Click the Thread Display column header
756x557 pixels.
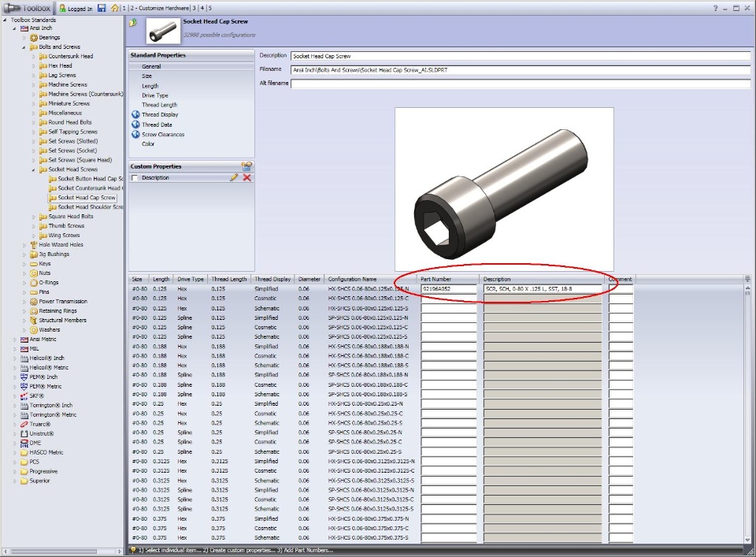pos(272,279)
